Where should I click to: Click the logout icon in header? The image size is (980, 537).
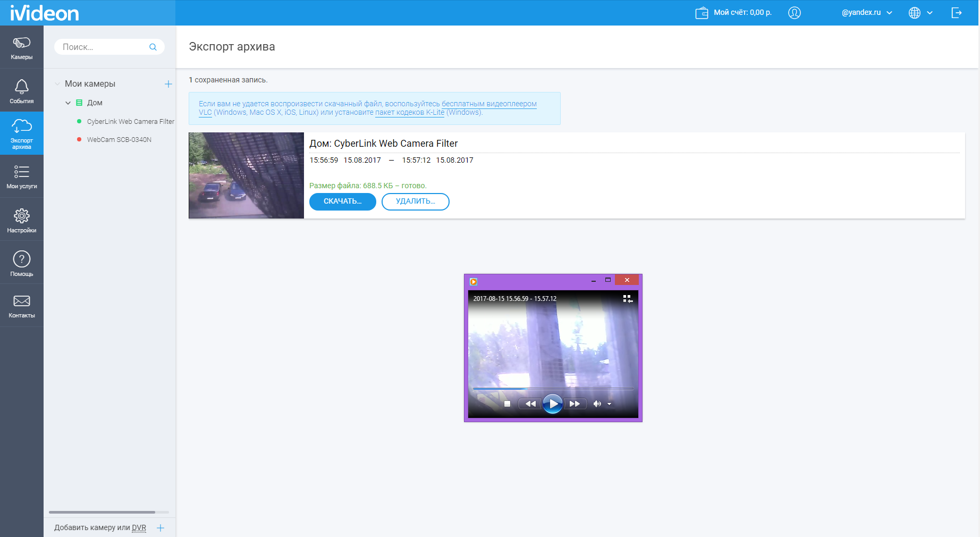pos(956,13)
